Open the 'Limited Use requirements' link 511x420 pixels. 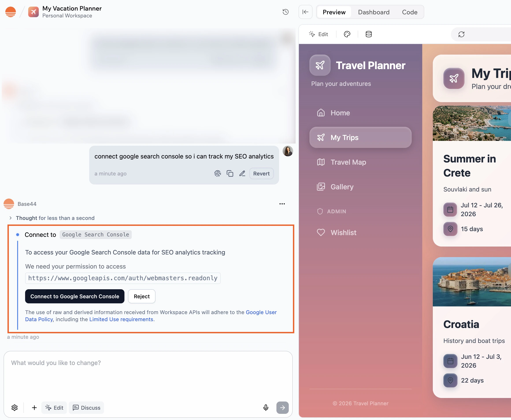[x=122, y=319]
